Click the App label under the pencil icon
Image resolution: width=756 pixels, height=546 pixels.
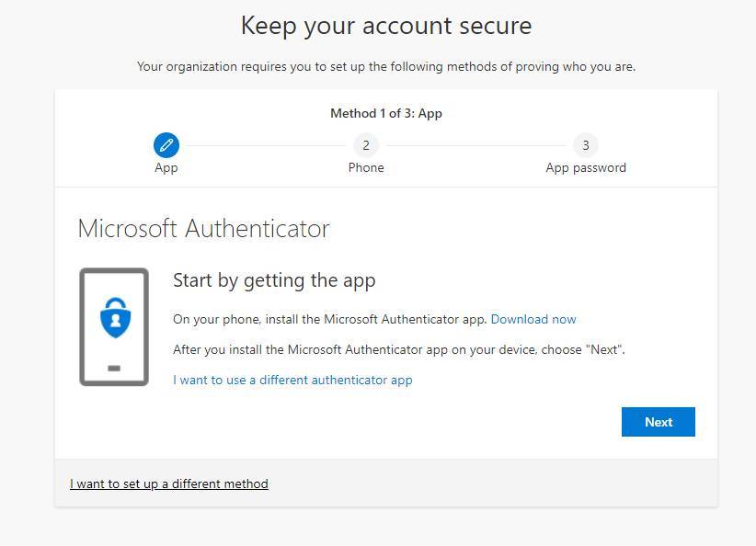point(166,167)
